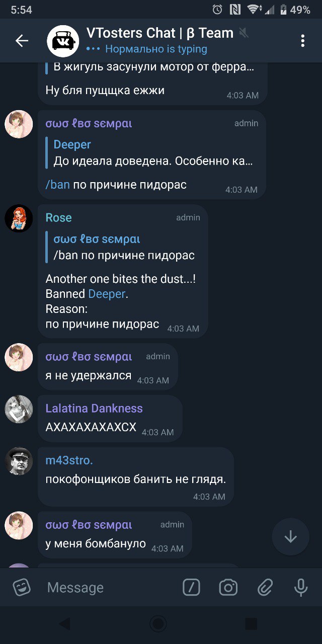Image resolution: width=322 pixels, height=644 pixels.
Task: Open m43stro.'s avatar picture
Action: pos(19,461)
